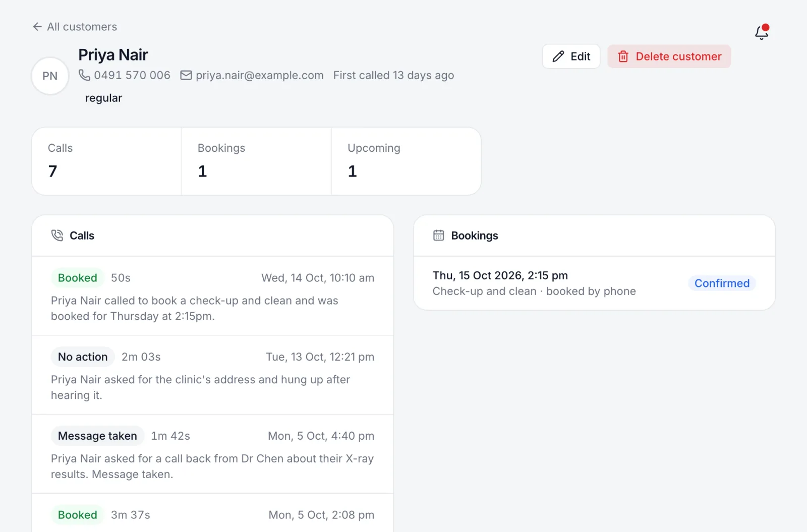Click the 1m 42s call duration
Screen dimensions: 807x532
point(170,436)
